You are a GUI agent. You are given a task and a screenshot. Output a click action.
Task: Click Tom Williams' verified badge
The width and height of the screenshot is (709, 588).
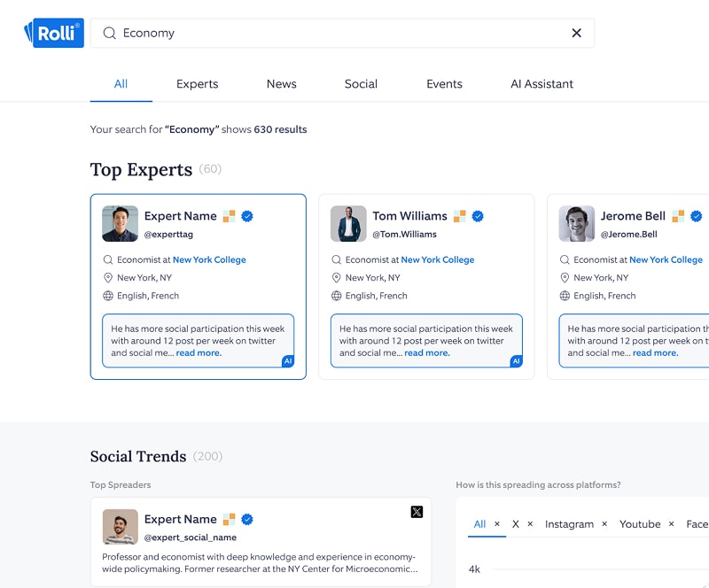pyautogui.click(x=478, y=216)
